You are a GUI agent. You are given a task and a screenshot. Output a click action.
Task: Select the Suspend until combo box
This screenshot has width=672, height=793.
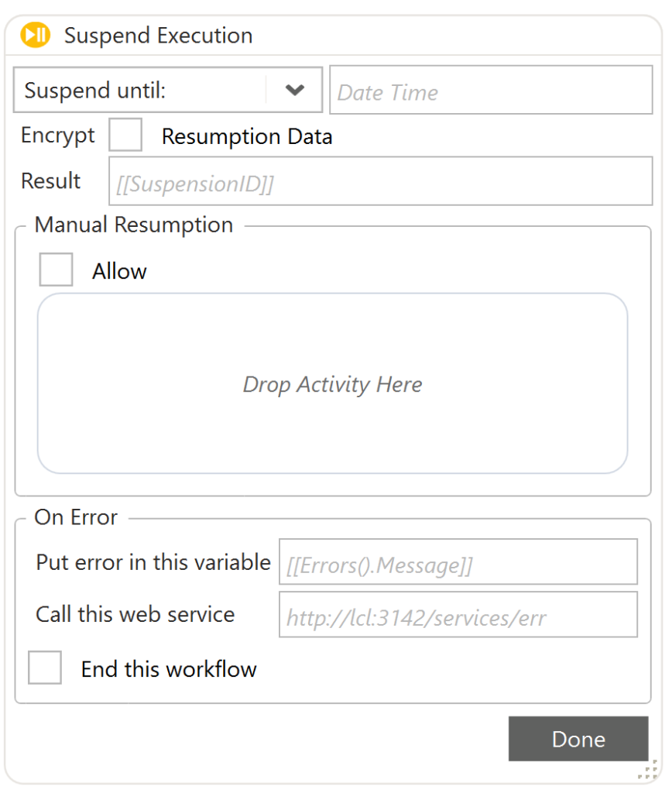click(x=139, y=90)
